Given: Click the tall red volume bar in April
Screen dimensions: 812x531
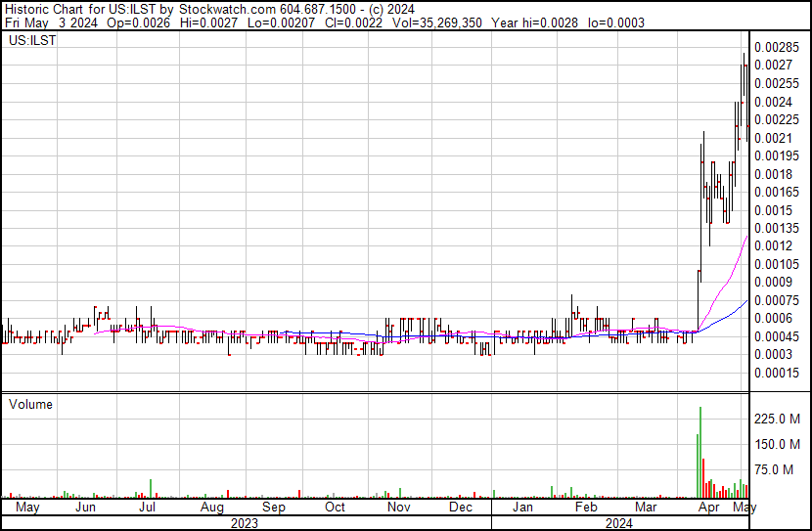Looking at the screenshot, I should 703,478.
